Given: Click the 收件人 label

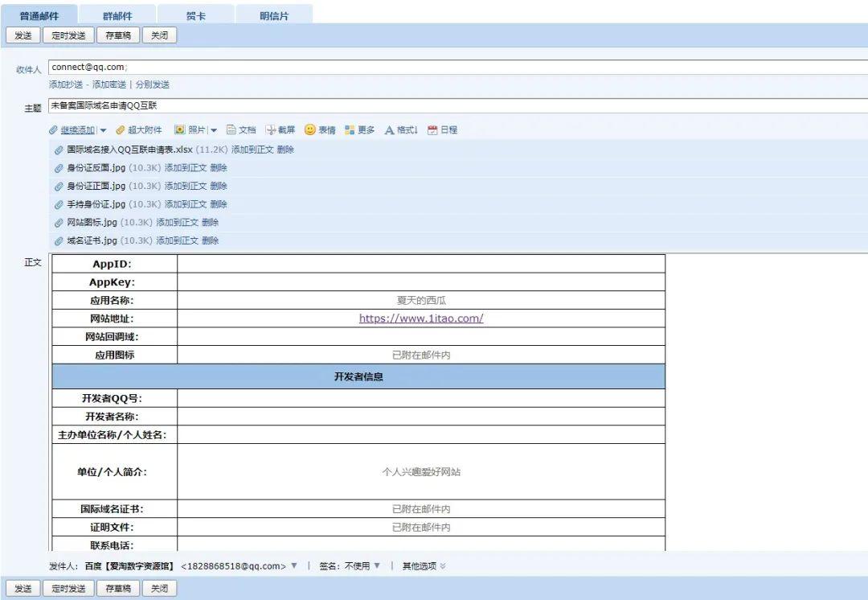Looking at the screenshot, I should [x=29, y=70].
